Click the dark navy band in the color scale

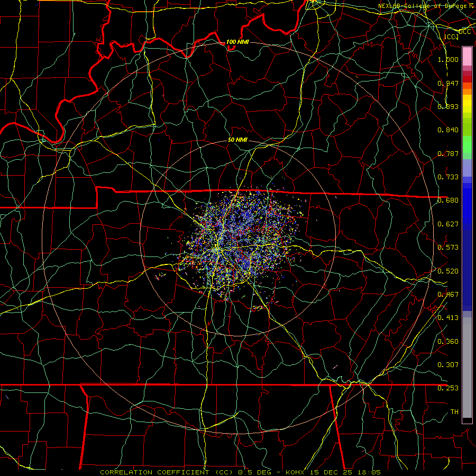click(467, 270)
